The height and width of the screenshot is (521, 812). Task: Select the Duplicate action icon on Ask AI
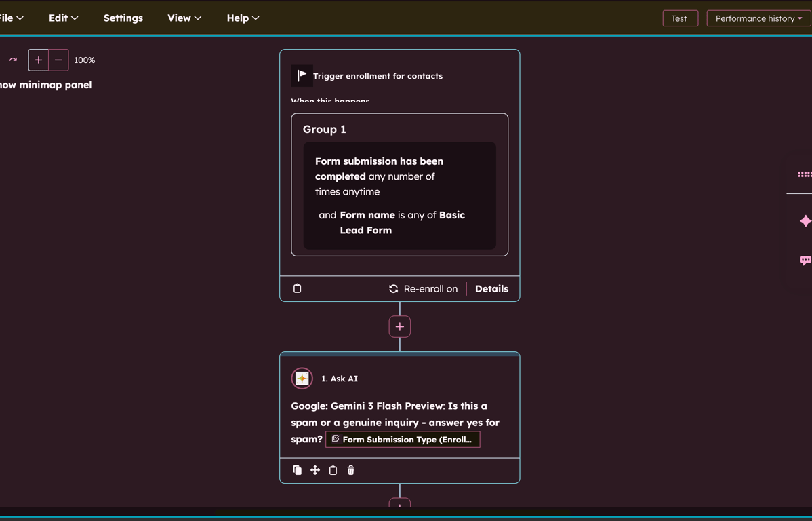[x=297, y=470]
